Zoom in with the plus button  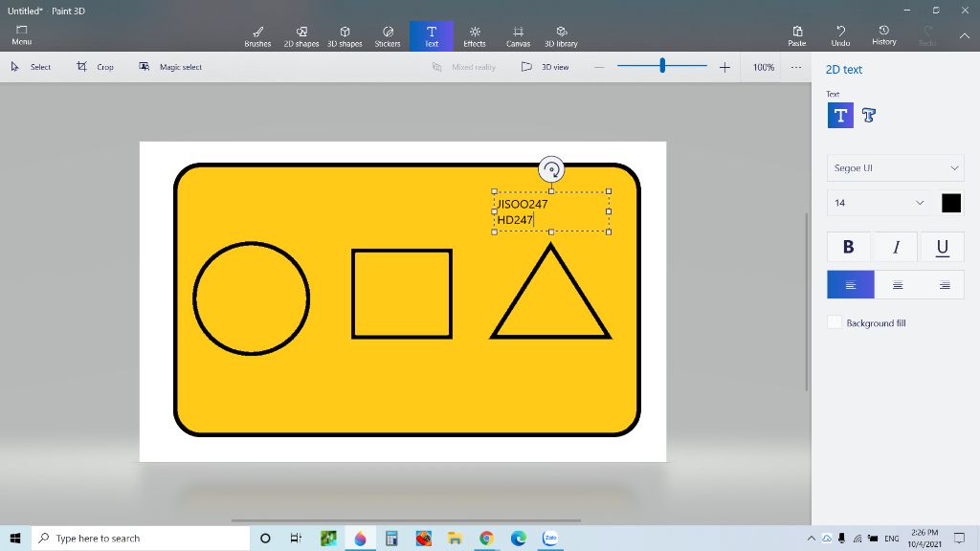pos(724,67)
